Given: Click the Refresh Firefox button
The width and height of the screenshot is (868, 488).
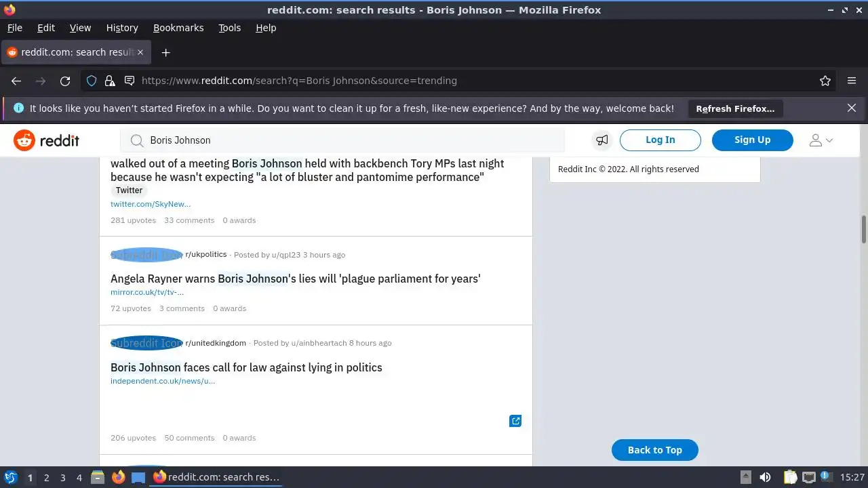Looking at the screenshot, I should [x=735, y=108].
